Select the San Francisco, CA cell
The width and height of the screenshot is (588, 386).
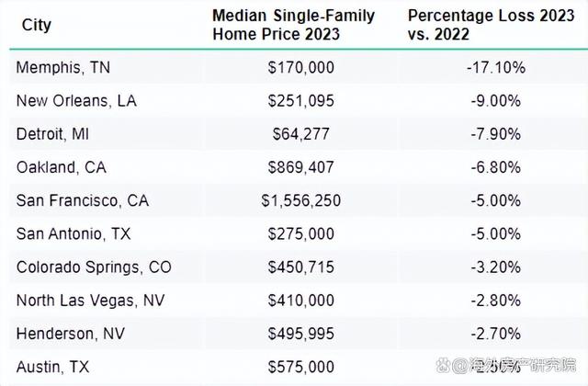tap(83, 200)
